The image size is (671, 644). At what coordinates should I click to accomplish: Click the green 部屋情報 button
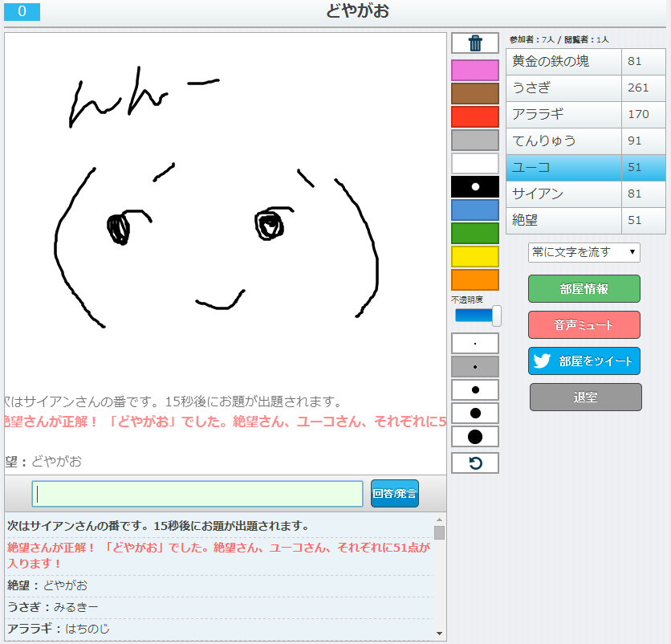click(584, 289)
